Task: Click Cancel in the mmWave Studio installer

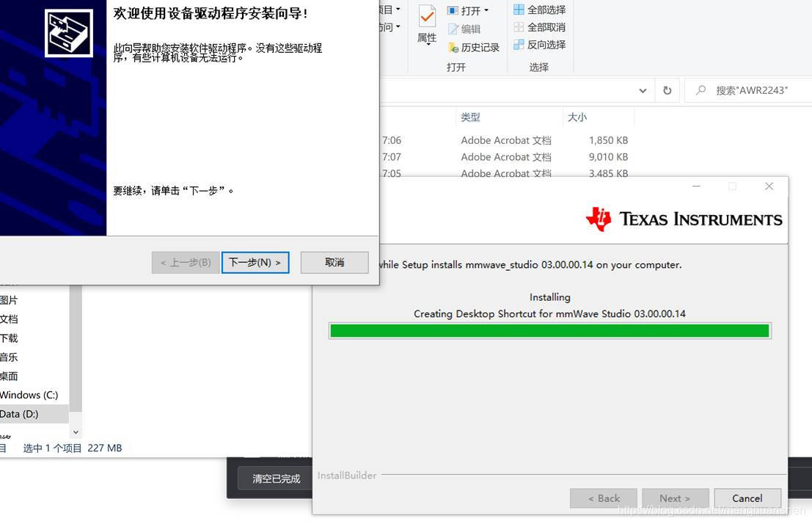Action: point(747,498)
